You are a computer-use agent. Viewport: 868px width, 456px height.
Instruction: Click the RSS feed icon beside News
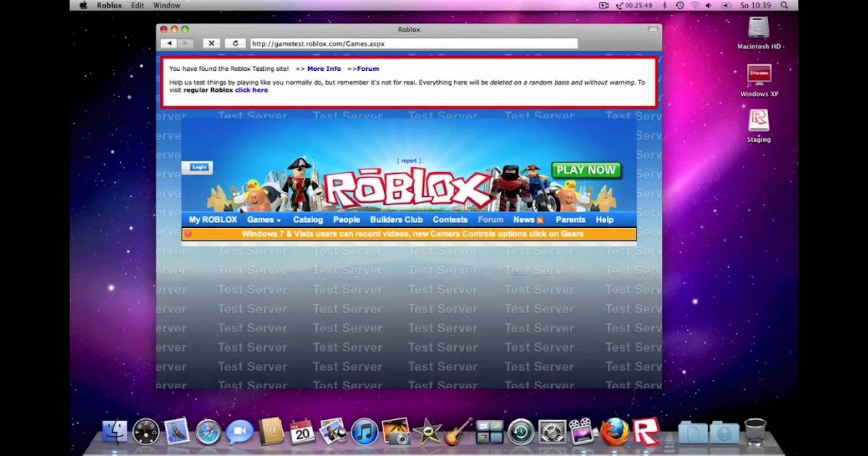click(540, 220)
